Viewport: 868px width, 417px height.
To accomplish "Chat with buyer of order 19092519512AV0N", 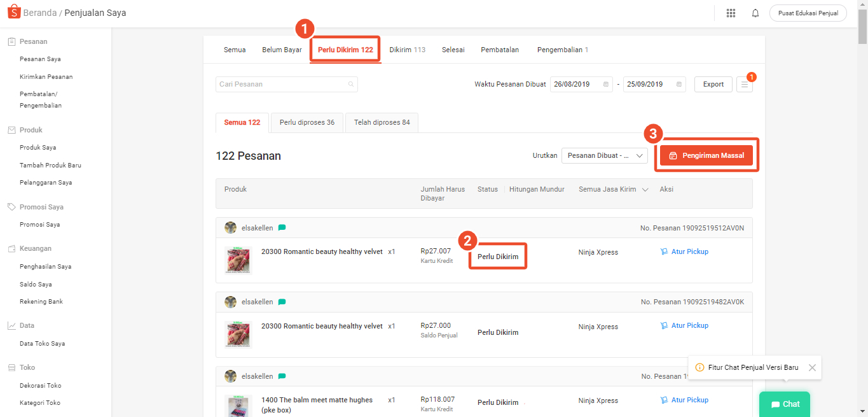I will (282, 228).
